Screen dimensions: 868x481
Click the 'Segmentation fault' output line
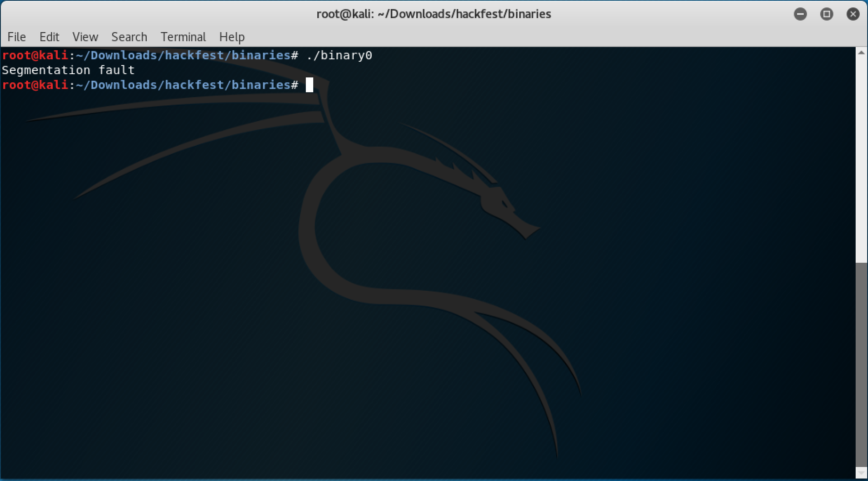click(x=68, y=70)
